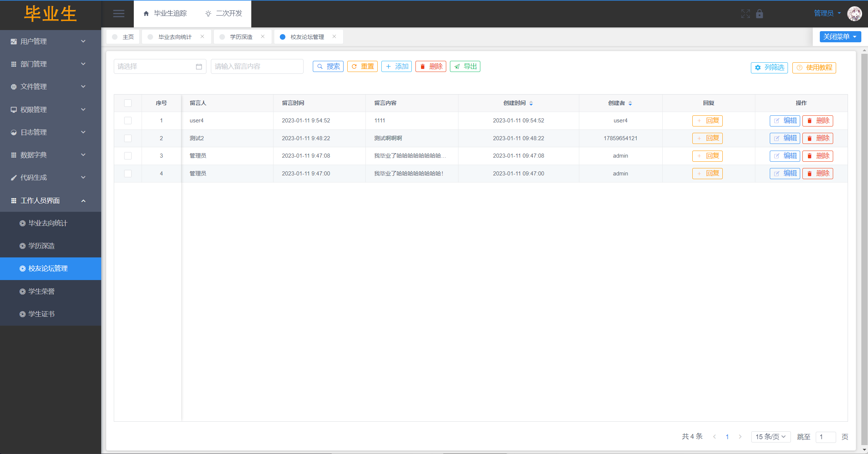Click the hamburger menu collapse icon
Image resolution: width=868 pixels, height=454 pixels.
click(x=119, y=14)
